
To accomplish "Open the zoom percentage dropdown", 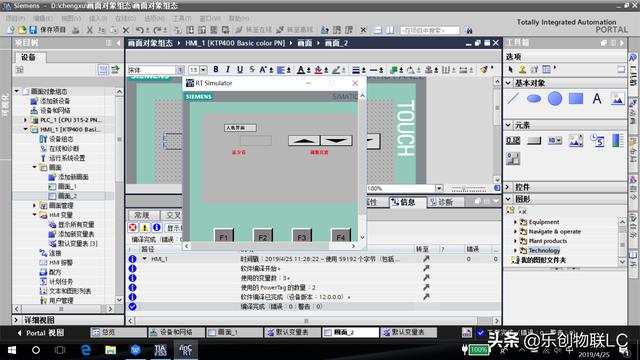I will (439, 189).
